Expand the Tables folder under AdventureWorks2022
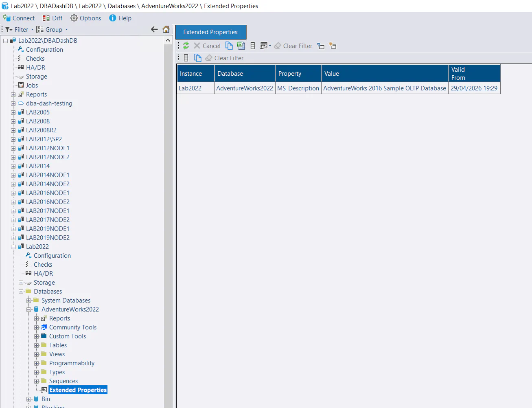The width and height of the screenshot is (532, 408). click(x=36, y=345)
